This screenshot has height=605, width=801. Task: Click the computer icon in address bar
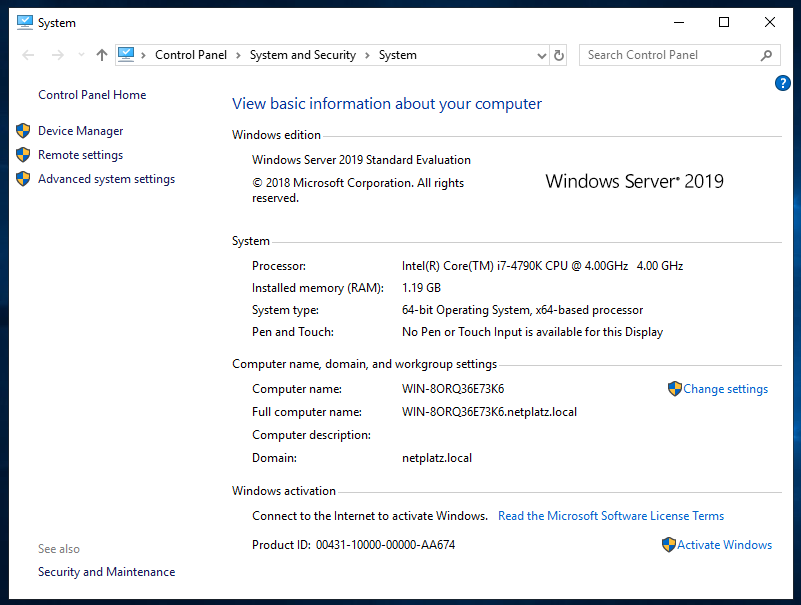point(126,55)
